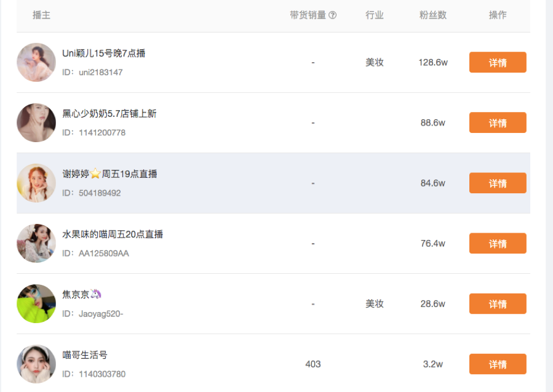Open avatar of 黑心少奶奶5.7店铺上新

click(x=36, y=123)
